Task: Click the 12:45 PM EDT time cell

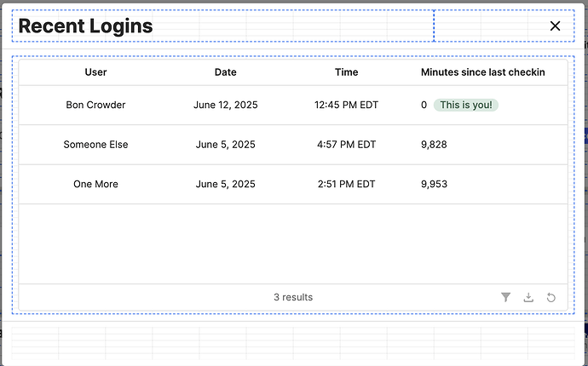Action: [347, 105]
